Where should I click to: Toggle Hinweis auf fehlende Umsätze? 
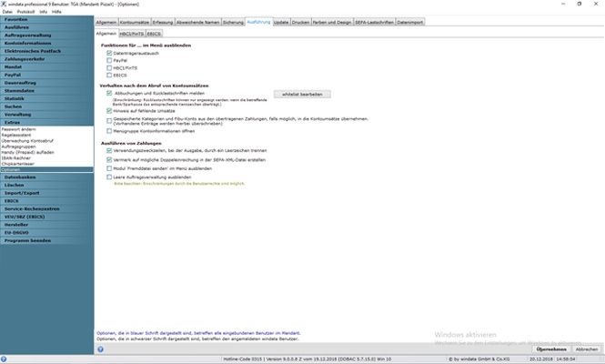(x=109, y=110)
